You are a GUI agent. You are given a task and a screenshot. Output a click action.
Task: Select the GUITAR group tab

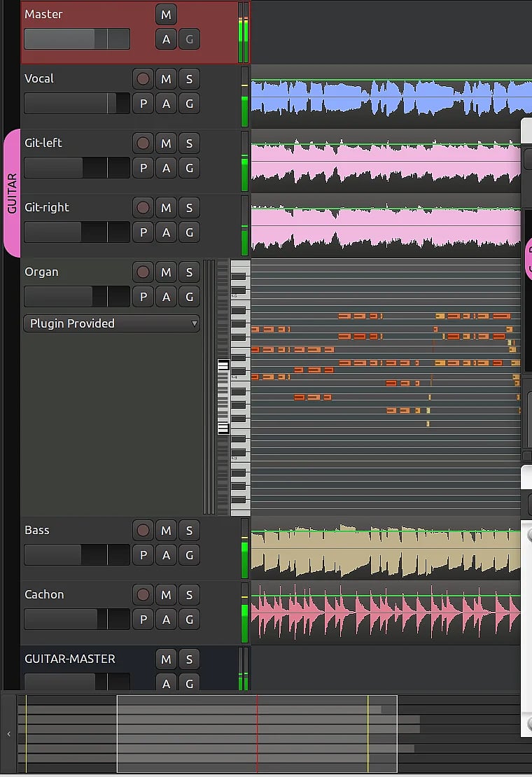(x=12, y=193)
